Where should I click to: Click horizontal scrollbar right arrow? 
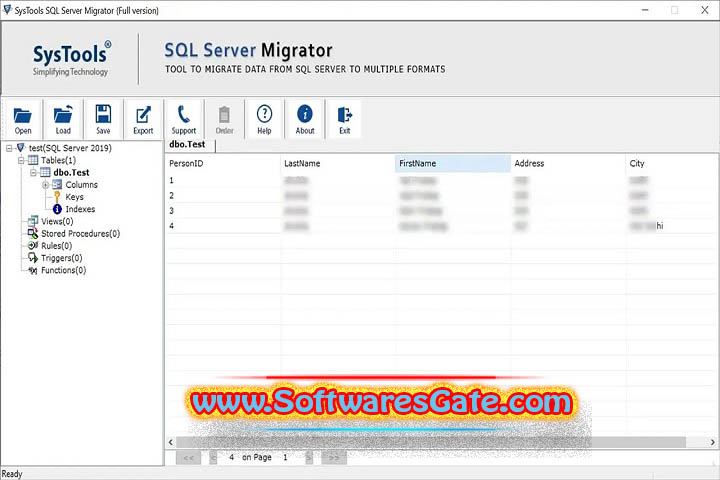[713, 442]
